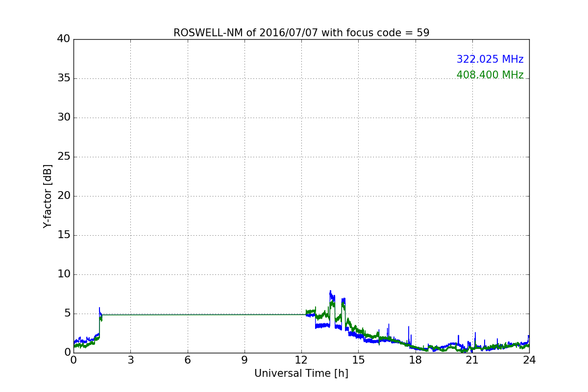The height and width of the screenshot is (392, 588).
Task: Click the 322.025 MHz blue legend label
Action: pos(490,59)
